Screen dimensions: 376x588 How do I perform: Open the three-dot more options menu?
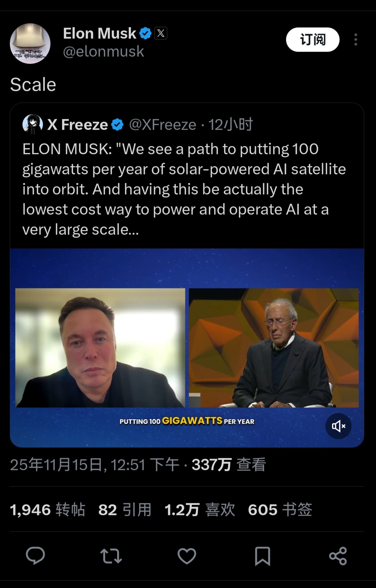tap(356, 40)
